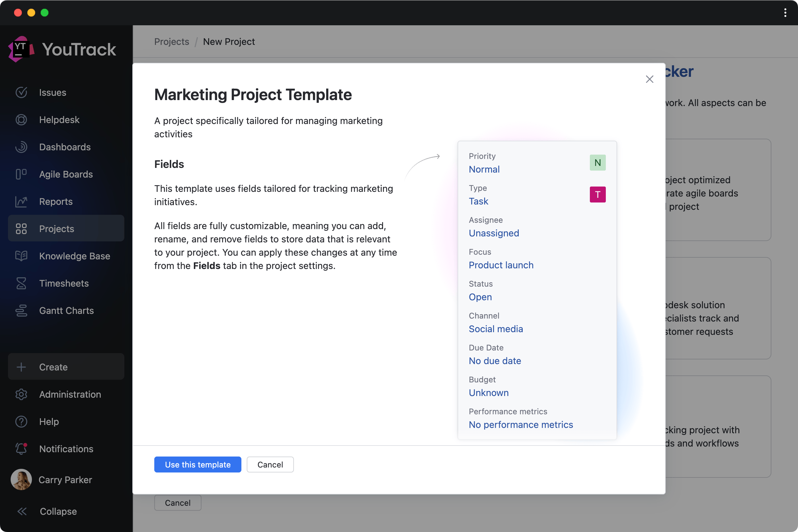This screenshot has width=798, height=532.
Task: Click the Dashboards spiral icon
Action: pyautogui.click(x=21, y=147)
